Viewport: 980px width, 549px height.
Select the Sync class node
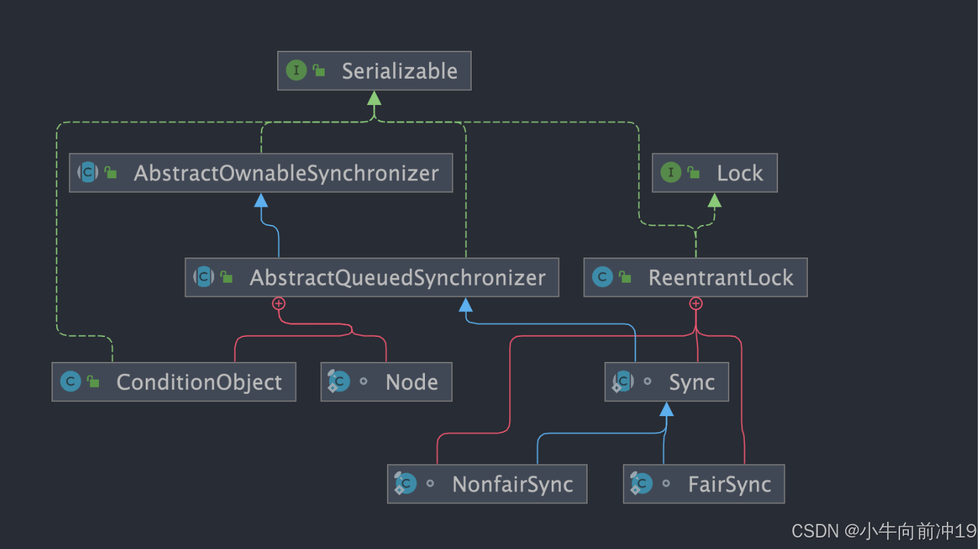coord(667,382)
